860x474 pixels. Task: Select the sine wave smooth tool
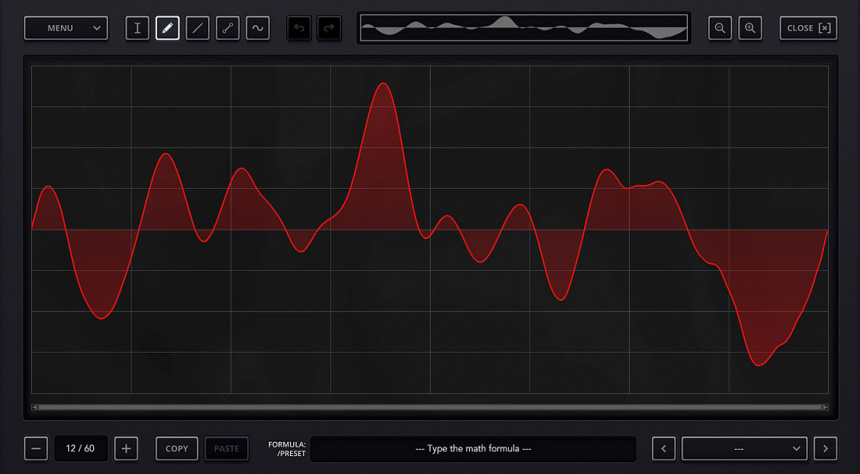258,28
